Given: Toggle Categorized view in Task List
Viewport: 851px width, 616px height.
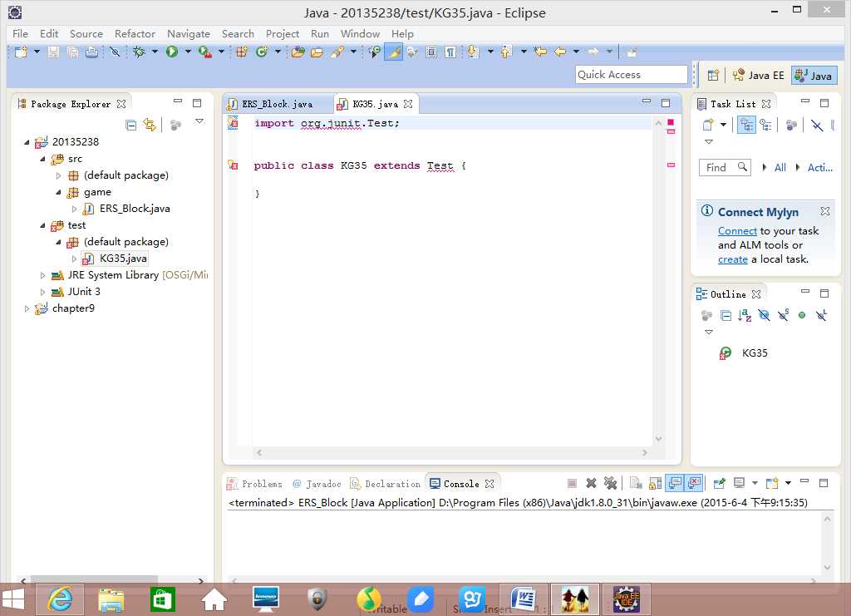Looking at the screenshot, I should click(747, 125).
